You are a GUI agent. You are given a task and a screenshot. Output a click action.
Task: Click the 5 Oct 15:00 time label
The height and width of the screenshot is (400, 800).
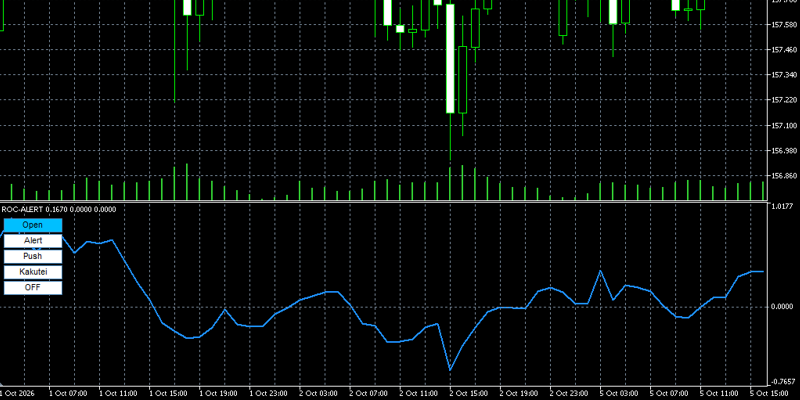[768, 393]
